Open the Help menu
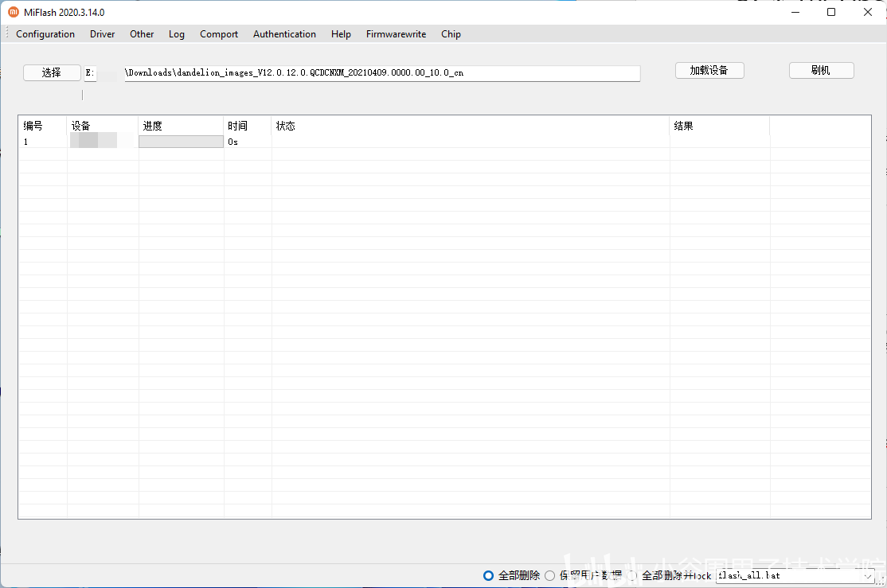The width and height of the screenshot is (887, 588). [x=341, y=34]
